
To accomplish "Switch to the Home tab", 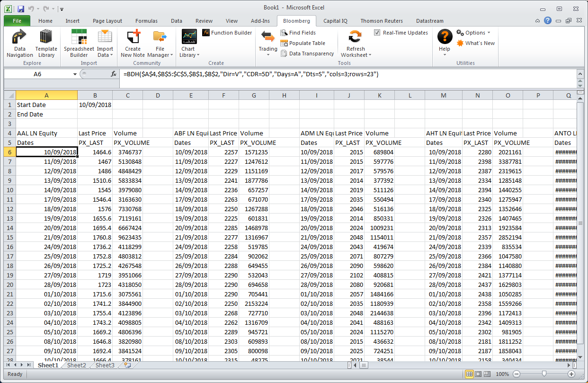I will tap(45, 21).
